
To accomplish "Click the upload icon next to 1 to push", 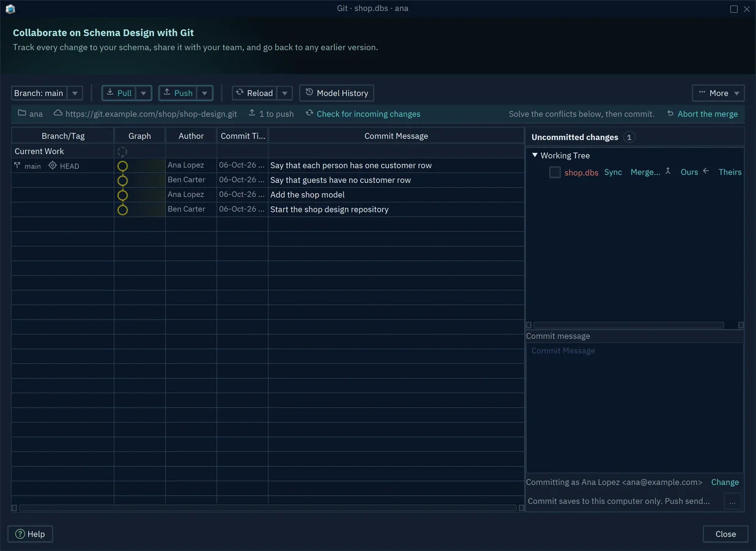I will pos(252,113).
